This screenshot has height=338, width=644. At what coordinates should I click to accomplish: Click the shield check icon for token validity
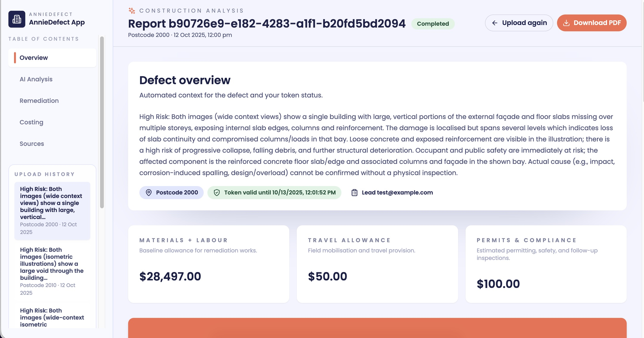pyautogui.click(x=217, y=193)
